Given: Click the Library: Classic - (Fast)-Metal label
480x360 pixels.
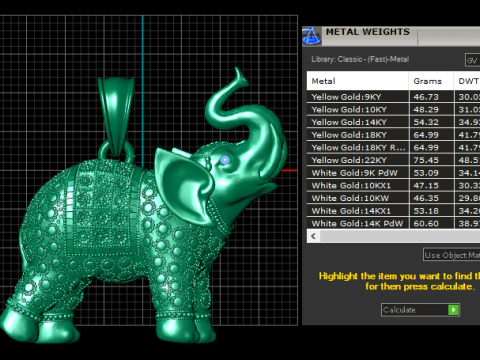Looking at the screenshot, I should 360,59.
